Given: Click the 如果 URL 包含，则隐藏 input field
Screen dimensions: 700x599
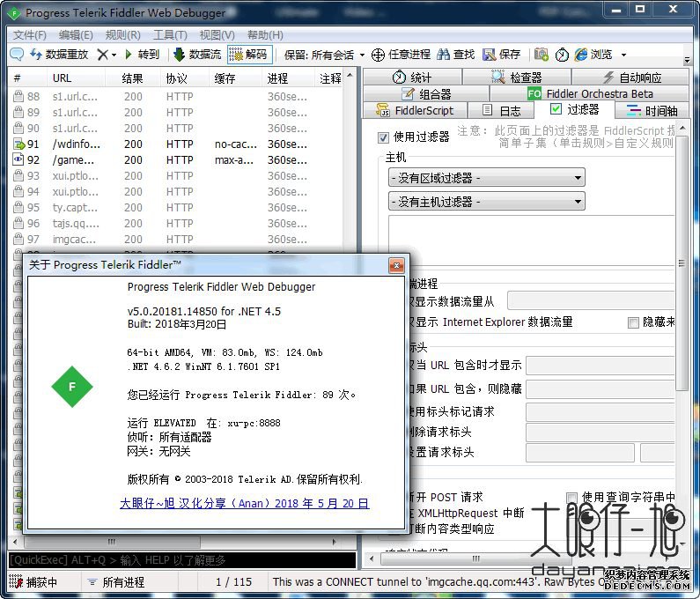Looking at the screenshot, I should click(601, 389).
